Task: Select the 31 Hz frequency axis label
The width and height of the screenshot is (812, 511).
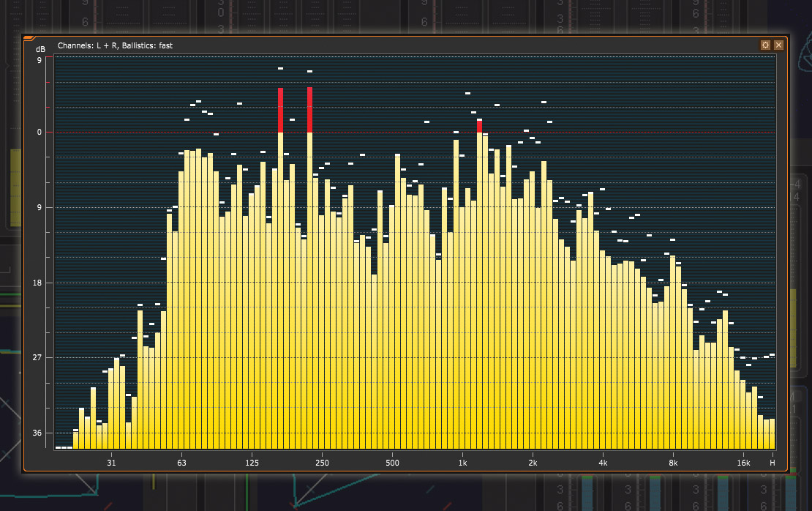Action: [111, 463]
